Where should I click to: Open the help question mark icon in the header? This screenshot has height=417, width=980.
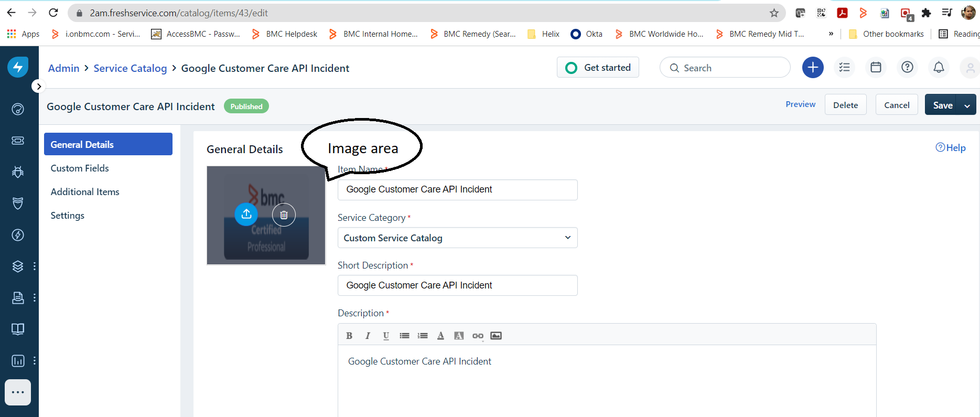(x=907, y=67)
